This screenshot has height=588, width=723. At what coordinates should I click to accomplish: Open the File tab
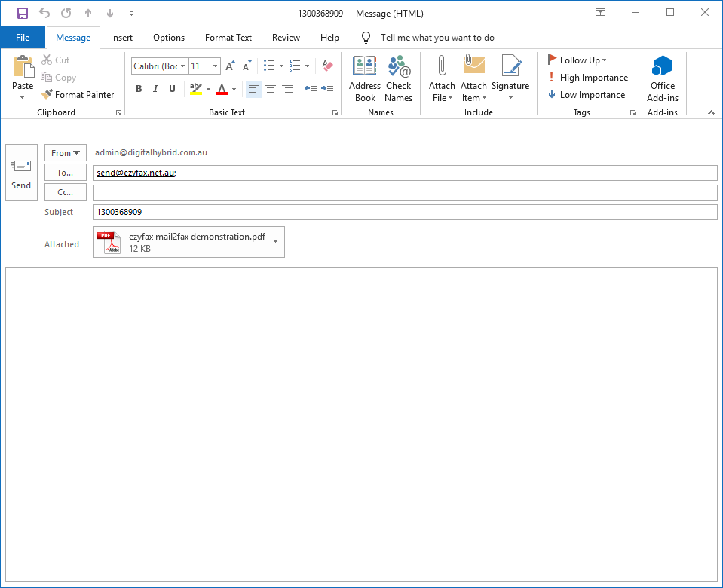[x=23, y=38]
